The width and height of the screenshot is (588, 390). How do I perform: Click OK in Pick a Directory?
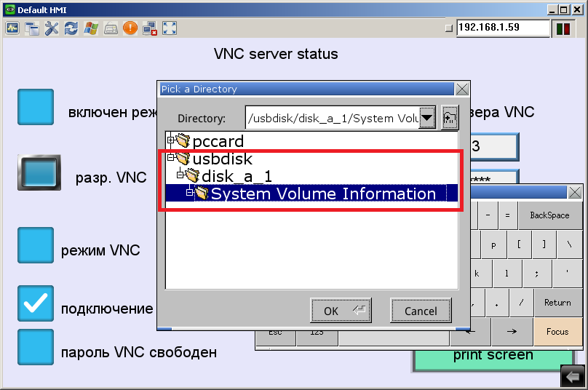coord(341,310)
